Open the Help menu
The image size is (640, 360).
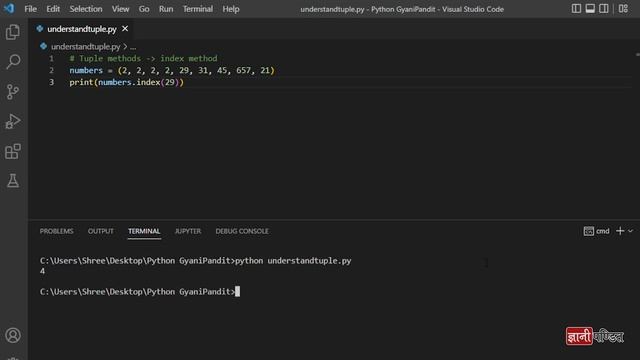click(x=231, y=9)
